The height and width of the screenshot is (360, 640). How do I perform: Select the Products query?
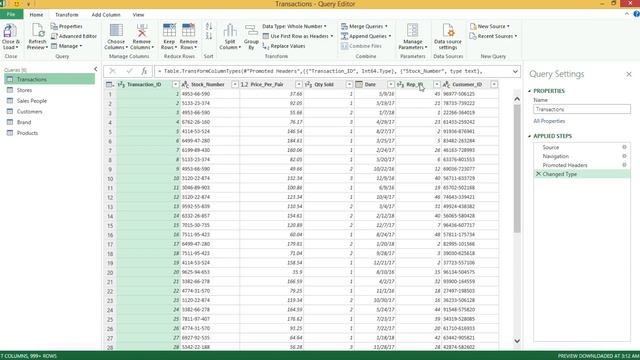click(49, 133)
